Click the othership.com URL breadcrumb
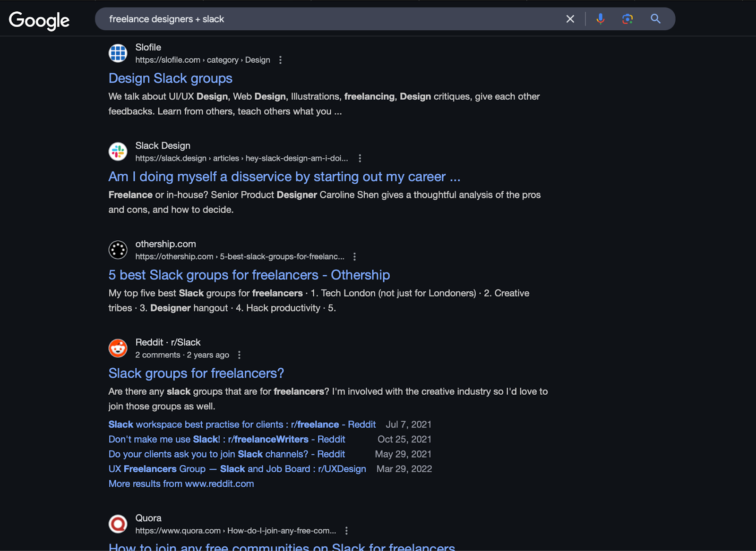The width and height of the screenshot is (756, 551). [240, 256]
